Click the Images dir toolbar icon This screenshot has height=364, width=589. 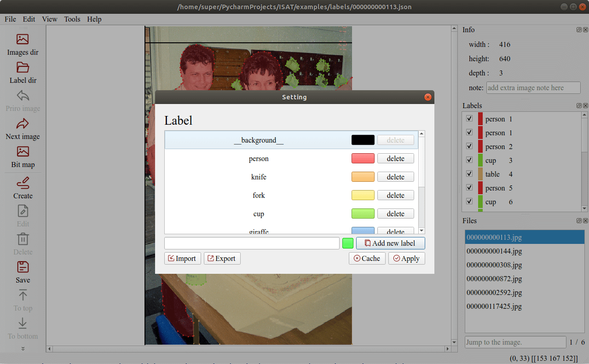point(23,40)
